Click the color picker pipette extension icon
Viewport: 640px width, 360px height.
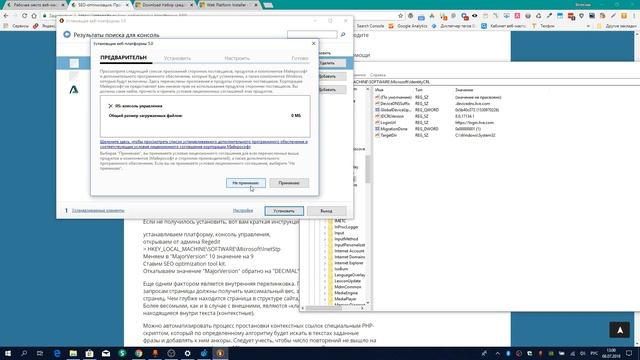(x=549, y=16)
